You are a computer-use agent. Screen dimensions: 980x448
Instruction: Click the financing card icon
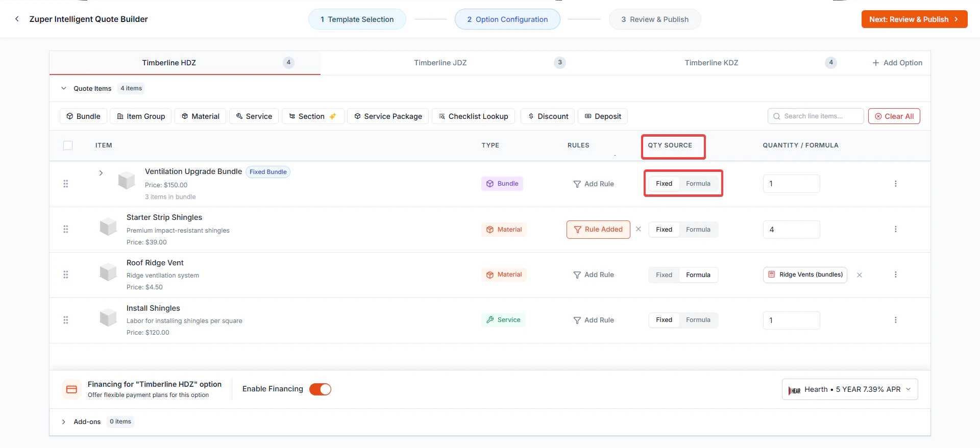tap(72, 389)
